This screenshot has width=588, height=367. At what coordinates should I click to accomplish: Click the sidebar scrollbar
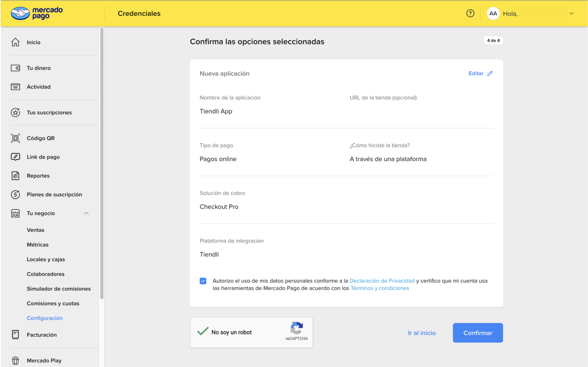pos(102,163)
